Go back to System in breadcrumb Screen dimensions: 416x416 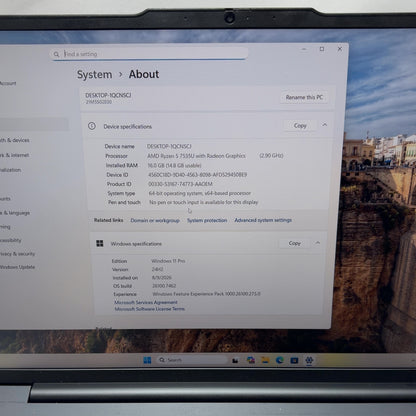point(94,74)
